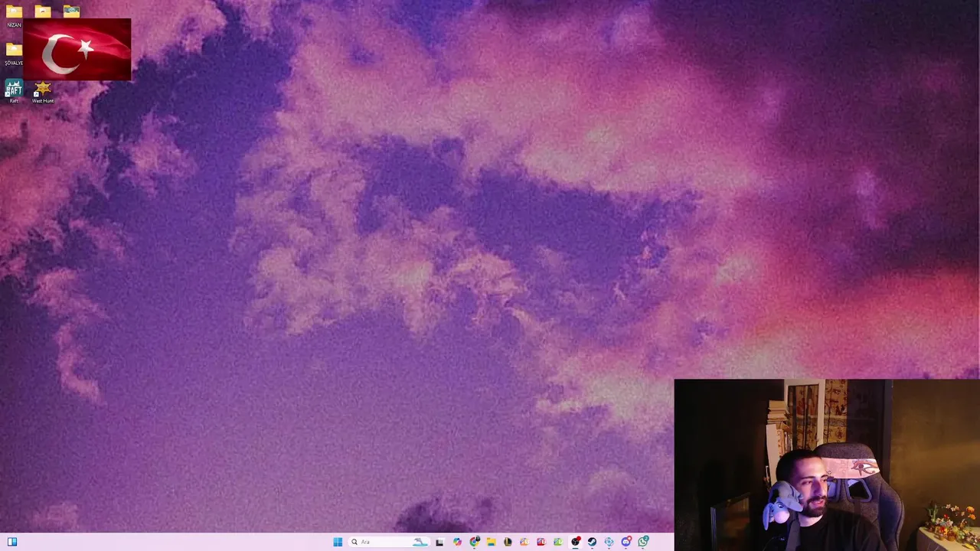
Task: Open Google Chrome from the taskbar
Action: coord(474,542)
